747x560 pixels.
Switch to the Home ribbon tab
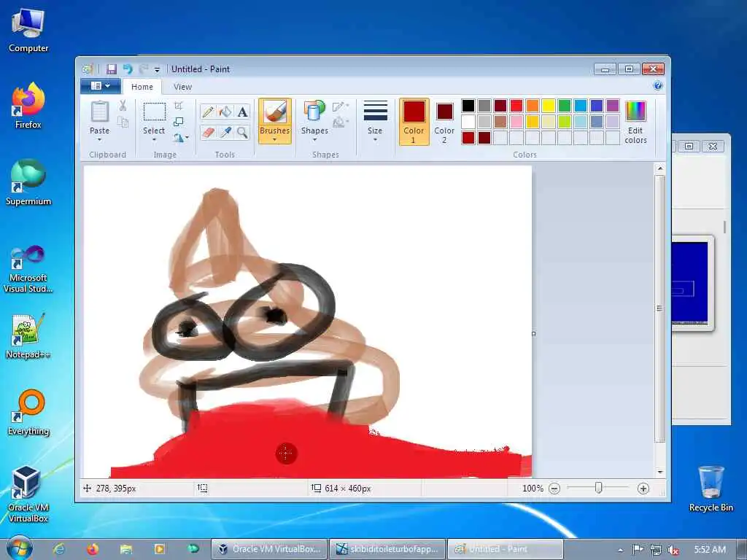coord(142,87)
